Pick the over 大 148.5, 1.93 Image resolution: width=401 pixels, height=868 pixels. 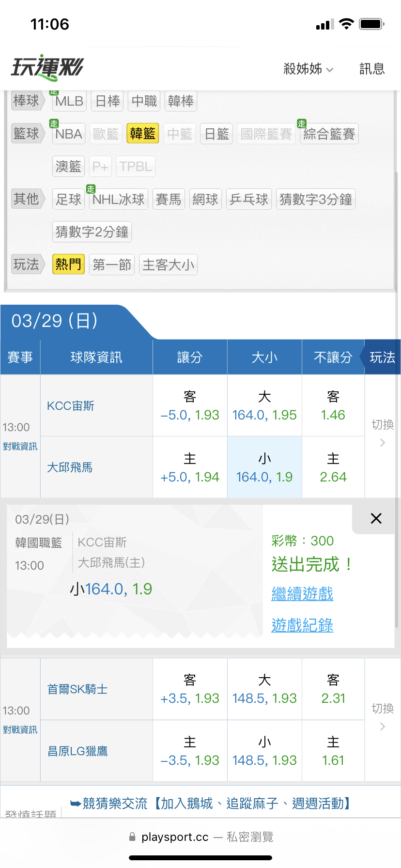264,689
